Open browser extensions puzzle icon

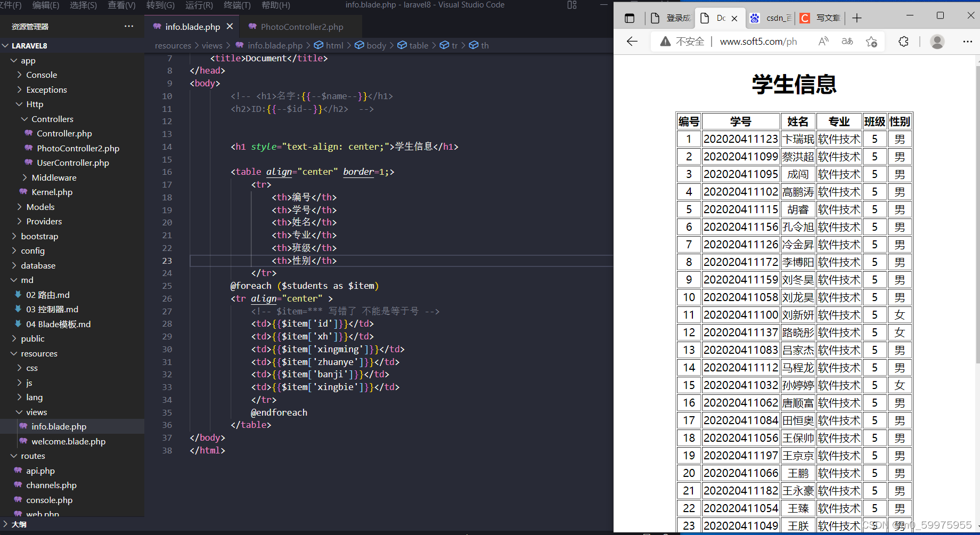point(904,42)
